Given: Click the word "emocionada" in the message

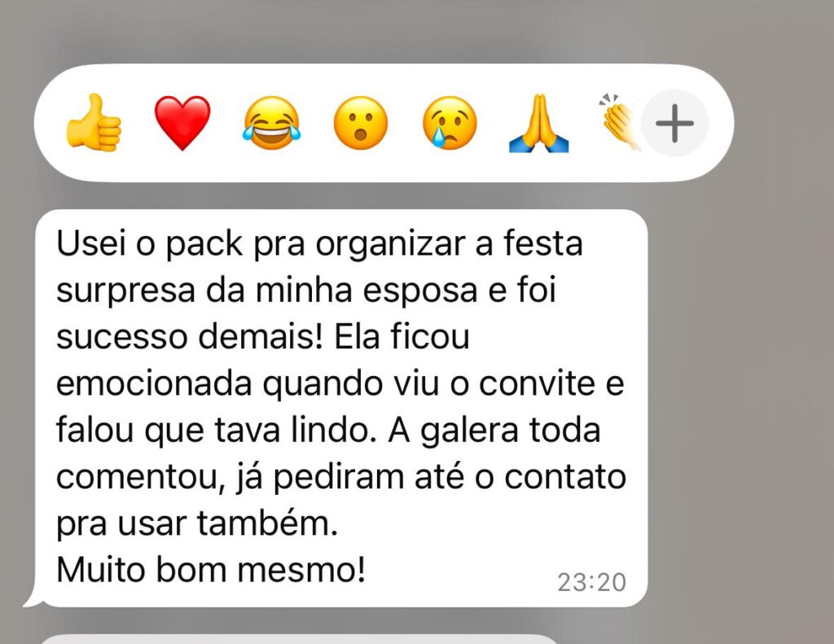Looking at the screenshot, I should 154,383.
